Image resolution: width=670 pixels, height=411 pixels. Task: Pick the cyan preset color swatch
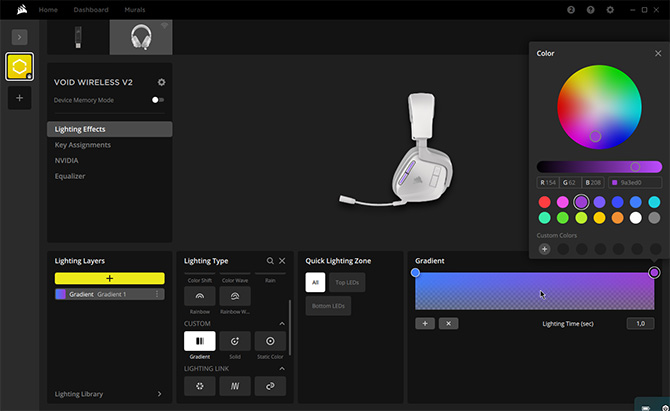pos(654,202)
